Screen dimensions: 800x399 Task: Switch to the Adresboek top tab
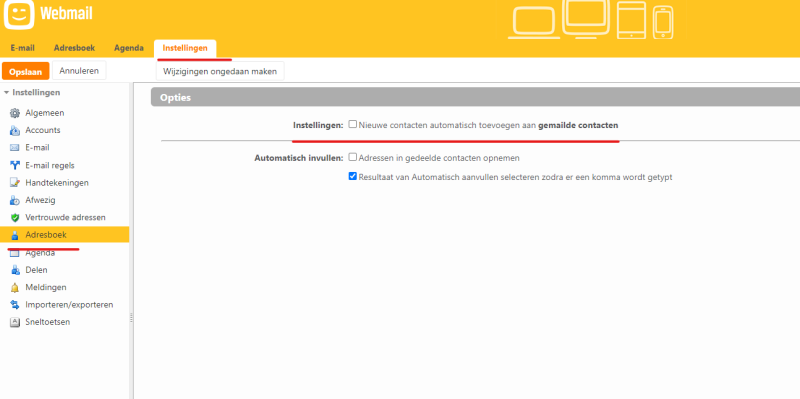74,48
